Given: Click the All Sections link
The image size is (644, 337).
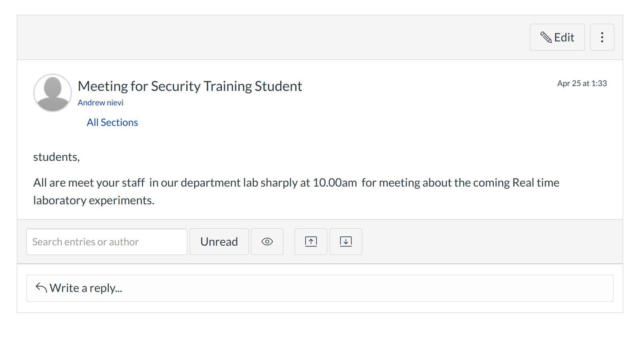Looking at the screenshot, I should pos(112,123).
